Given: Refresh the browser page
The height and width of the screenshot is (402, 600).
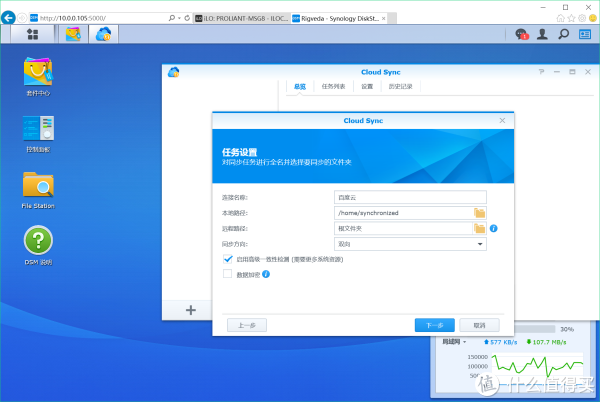Looking at the screenshot, I should click(187, 18).
